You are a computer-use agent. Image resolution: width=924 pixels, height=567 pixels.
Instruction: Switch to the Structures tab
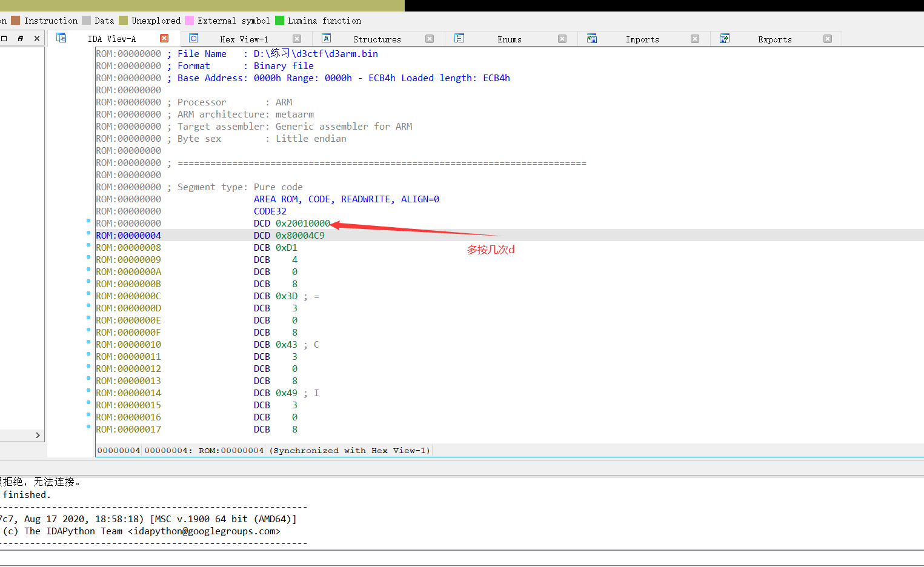click(377, 39)
